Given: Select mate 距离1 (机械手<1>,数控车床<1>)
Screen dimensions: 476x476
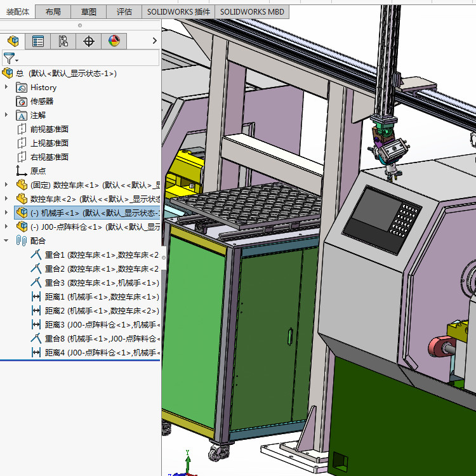Looking at the screenshot, I should 102,297.
